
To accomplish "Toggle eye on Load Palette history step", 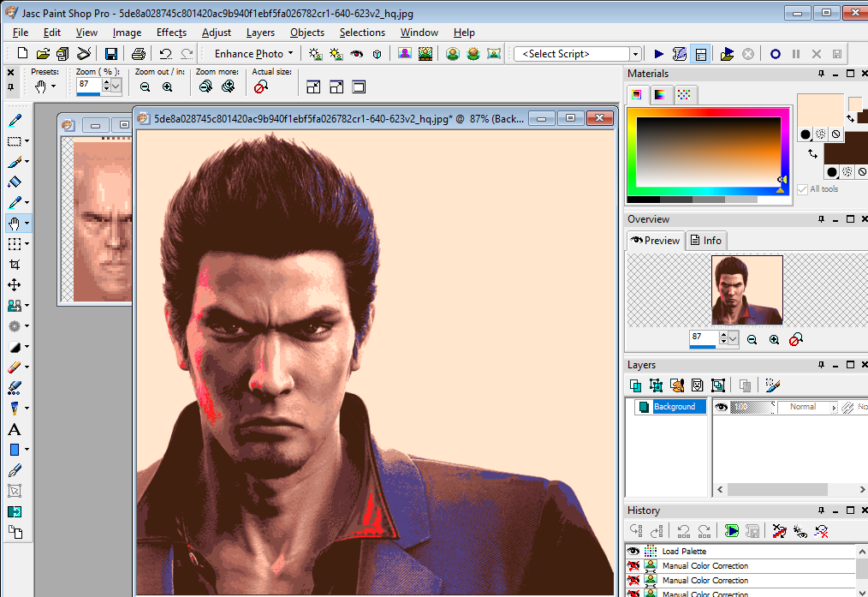I will pyautogui.click(x=633, y=552).
